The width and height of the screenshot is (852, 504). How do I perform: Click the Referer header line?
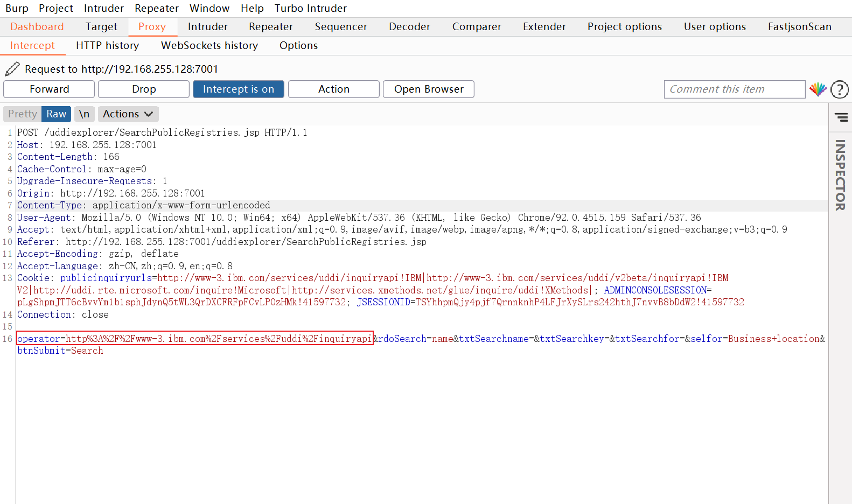tap(222, 242)
